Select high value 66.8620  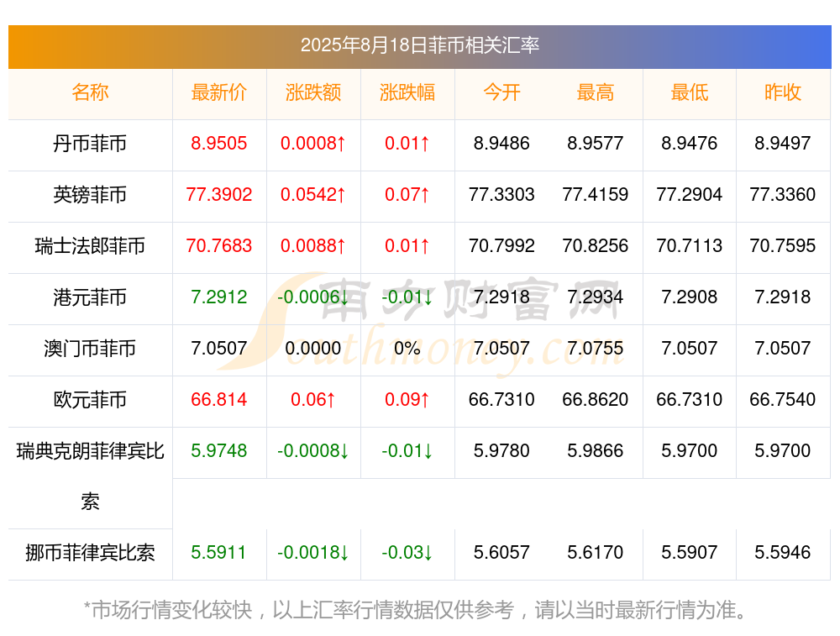click(x=596, y=400)
